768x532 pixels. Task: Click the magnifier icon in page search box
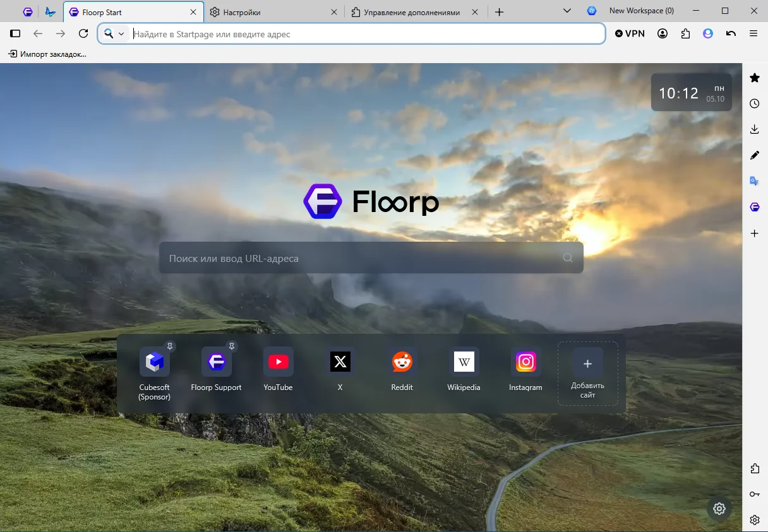(x=568, y=257)
